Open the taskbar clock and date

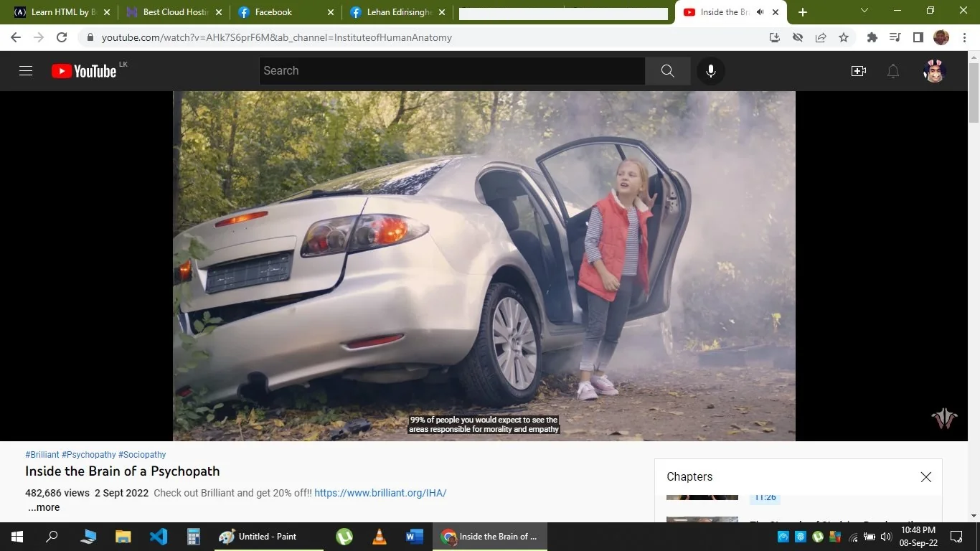(x=918, y=537)
